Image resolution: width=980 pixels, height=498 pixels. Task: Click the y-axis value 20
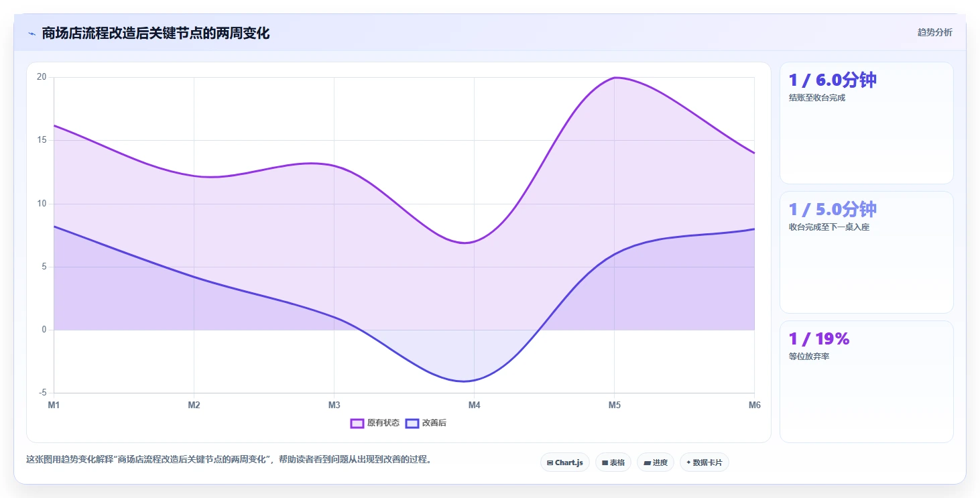tap(42, 77)
